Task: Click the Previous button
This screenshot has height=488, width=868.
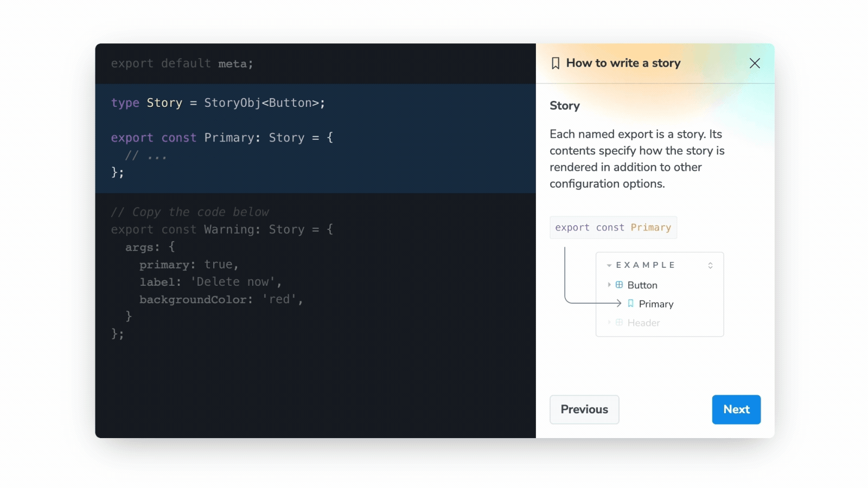Action: click(584, 409)
